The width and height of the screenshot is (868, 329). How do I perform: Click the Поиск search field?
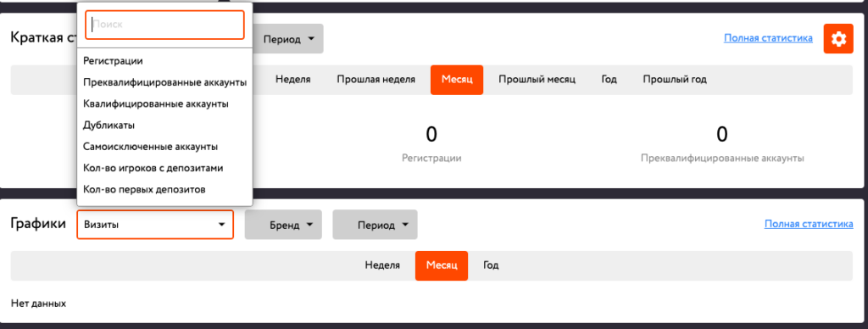(164, 25)
